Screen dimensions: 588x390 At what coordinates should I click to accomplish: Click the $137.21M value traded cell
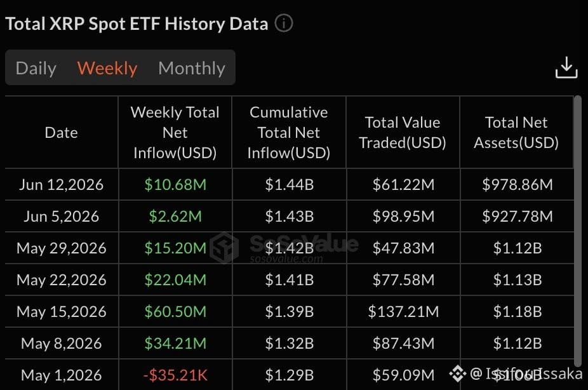click(403, 312)
